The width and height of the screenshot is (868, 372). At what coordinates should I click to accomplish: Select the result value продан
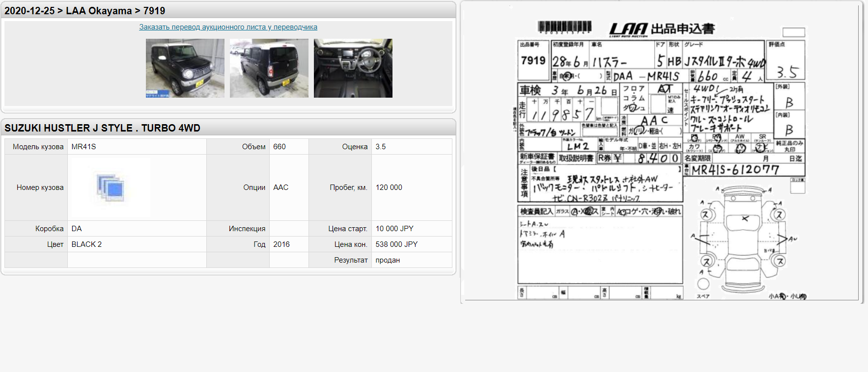pos(388,260)
